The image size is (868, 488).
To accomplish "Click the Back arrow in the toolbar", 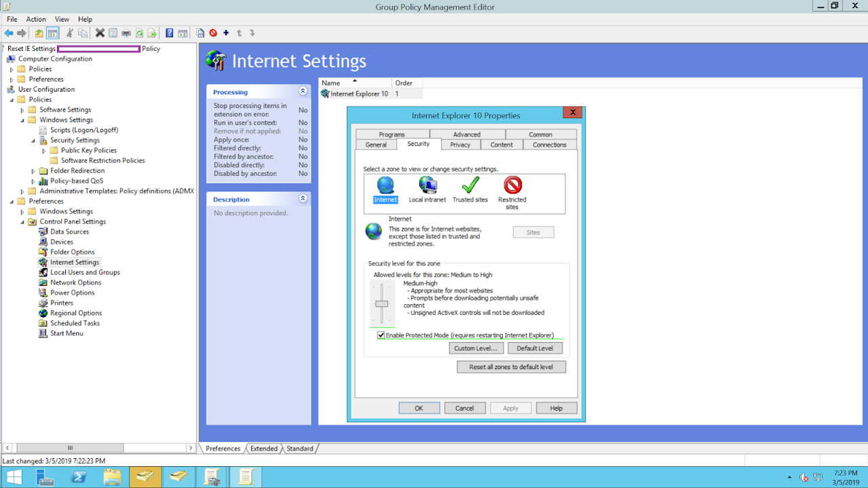I will 9,33.
